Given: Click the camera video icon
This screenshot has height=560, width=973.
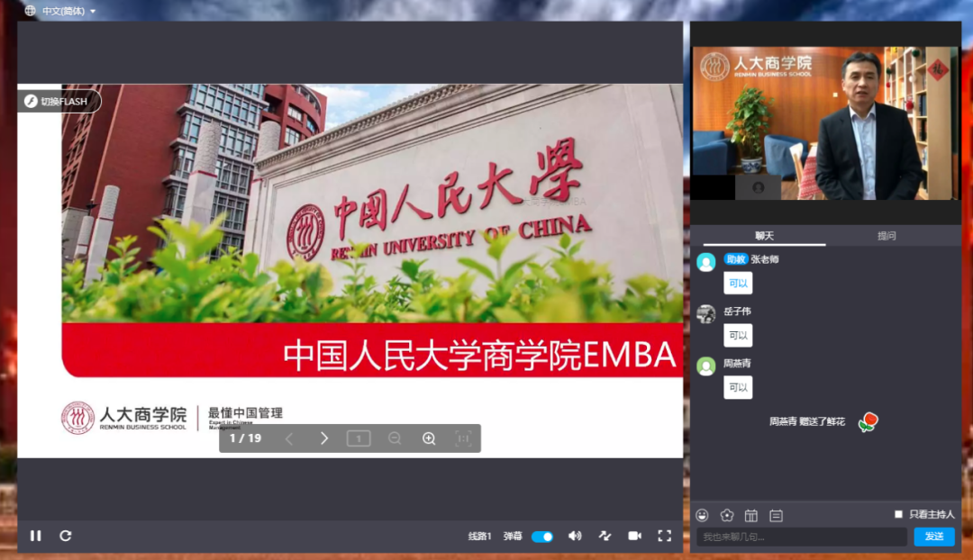Looking at the screenshot, I should tap(634, 536).
